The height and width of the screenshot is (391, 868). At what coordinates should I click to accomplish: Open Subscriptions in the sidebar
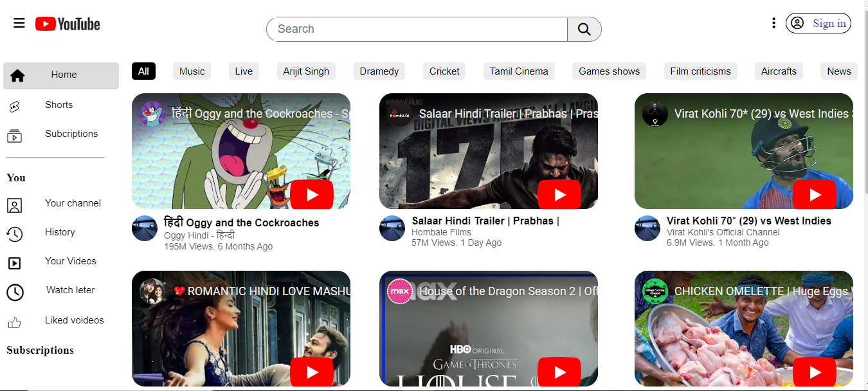point(71,134)
